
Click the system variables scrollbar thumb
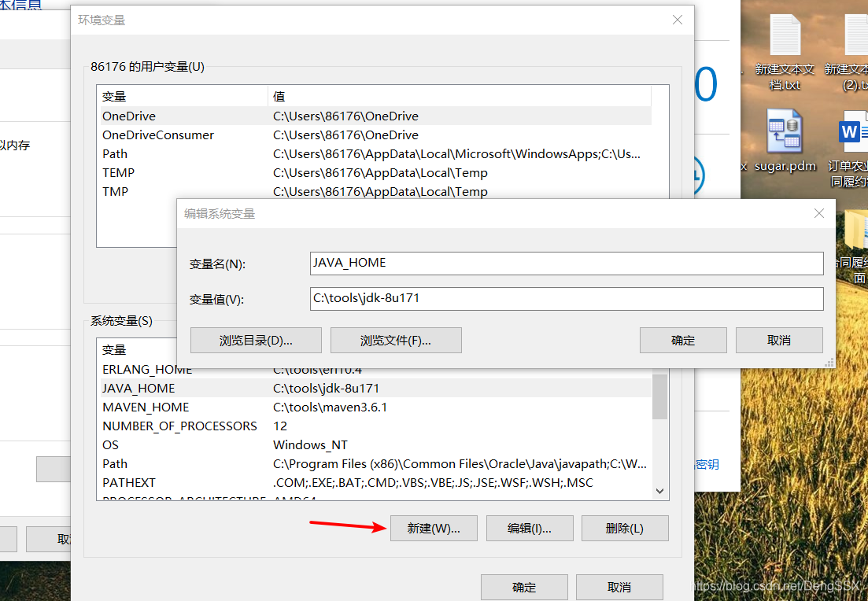point(660,396)
